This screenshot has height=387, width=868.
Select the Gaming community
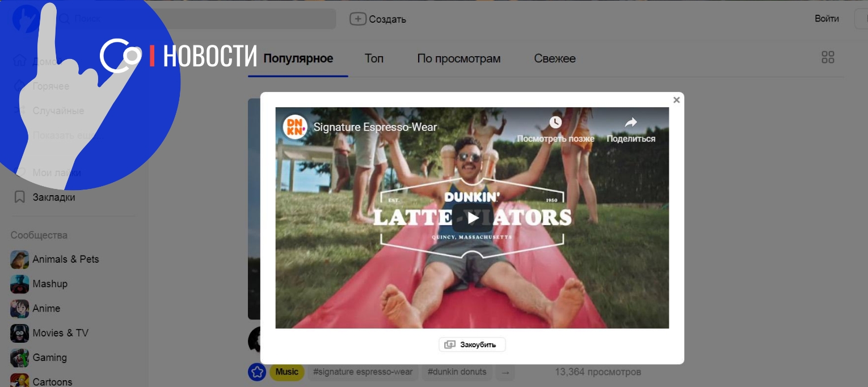point(39,357)
